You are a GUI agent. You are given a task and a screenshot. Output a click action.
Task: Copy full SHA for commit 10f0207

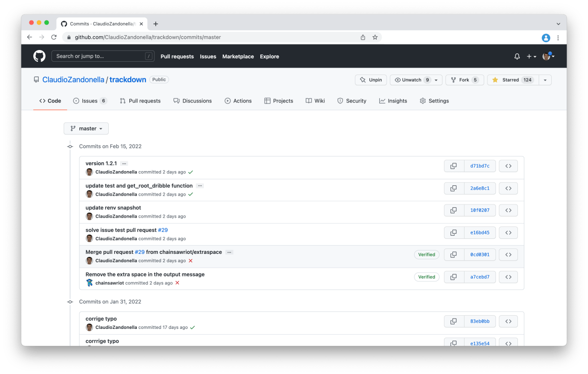pyautogui.click(x=454, y=210)
